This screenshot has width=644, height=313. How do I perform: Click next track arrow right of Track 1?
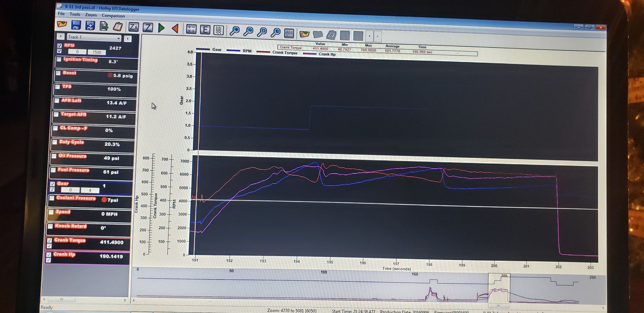tap(128, 39)
